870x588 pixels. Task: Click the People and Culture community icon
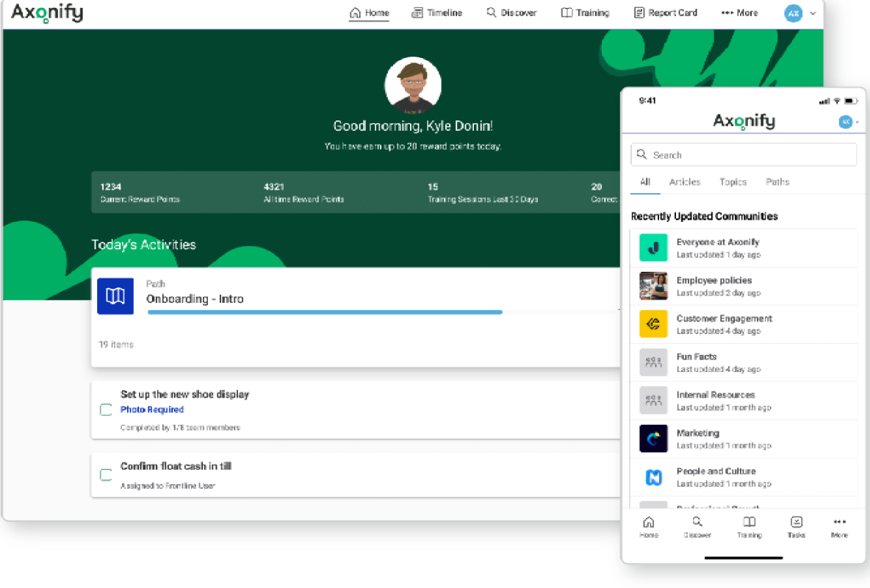click(x=654, y=477)
